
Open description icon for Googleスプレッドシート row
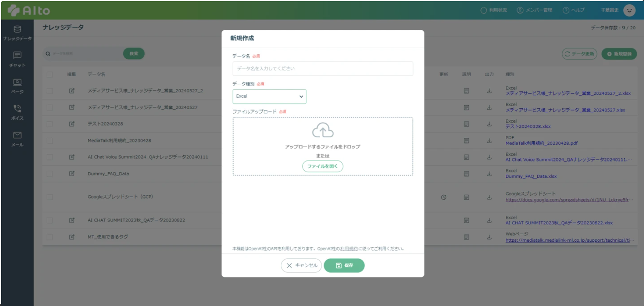click(x=467, y=197)
